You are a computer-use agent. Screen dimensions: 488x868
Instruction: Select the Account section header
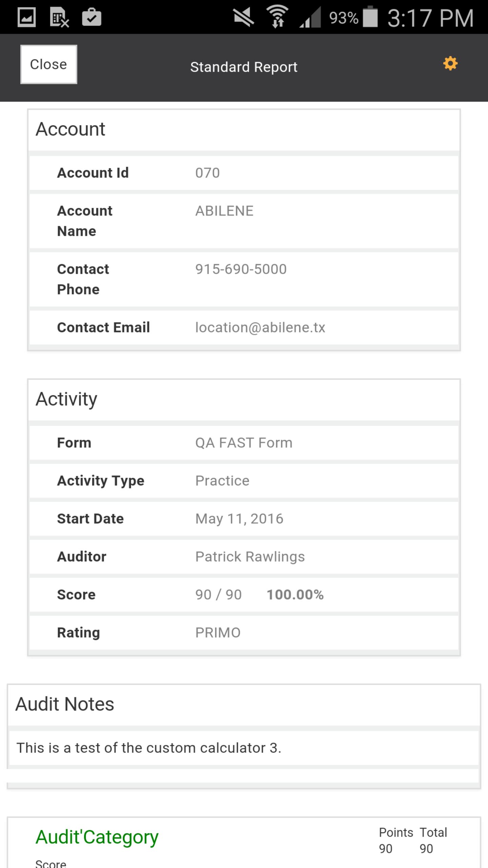pyautogui.click(x=70, y=129)
